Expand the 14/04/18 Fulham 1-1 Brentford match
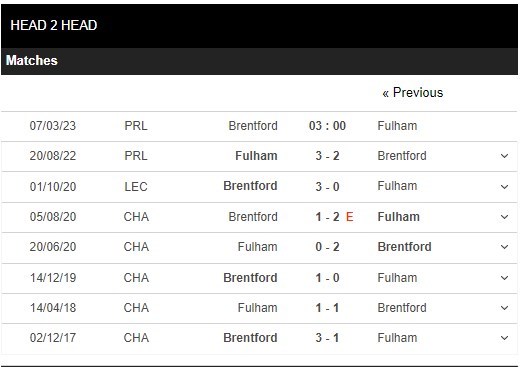The width and height of the screenshot is (521, 367). tap(504, 308)
